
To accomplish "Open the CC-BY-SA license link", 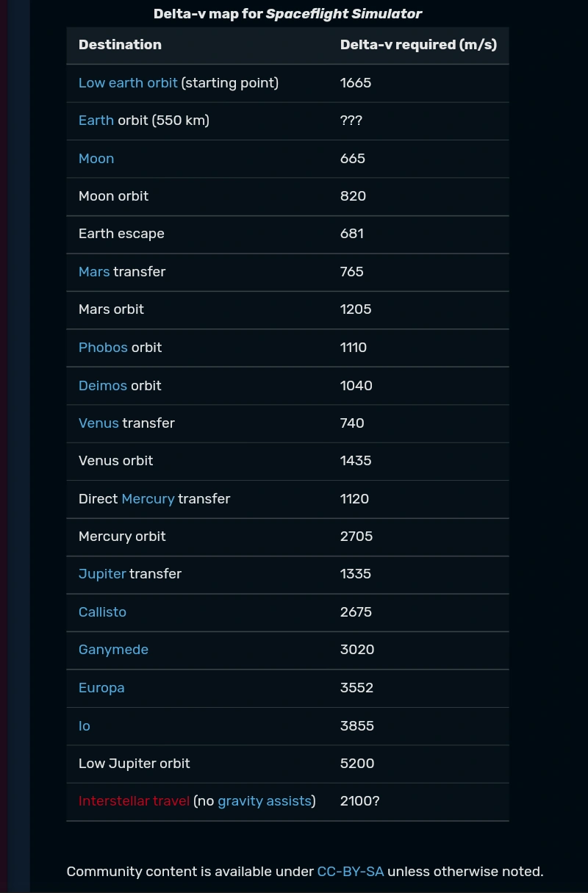I will tap(350, 872).
